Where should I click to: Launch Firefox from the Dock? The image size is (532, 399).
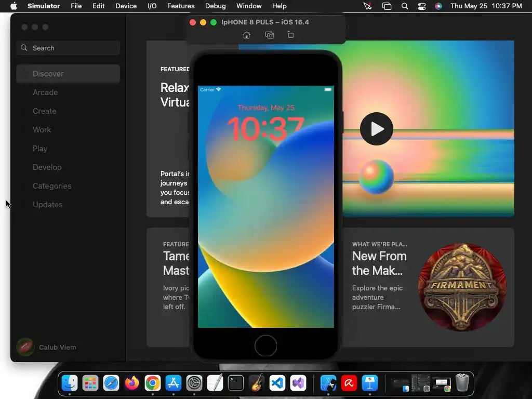pos(131,383)
